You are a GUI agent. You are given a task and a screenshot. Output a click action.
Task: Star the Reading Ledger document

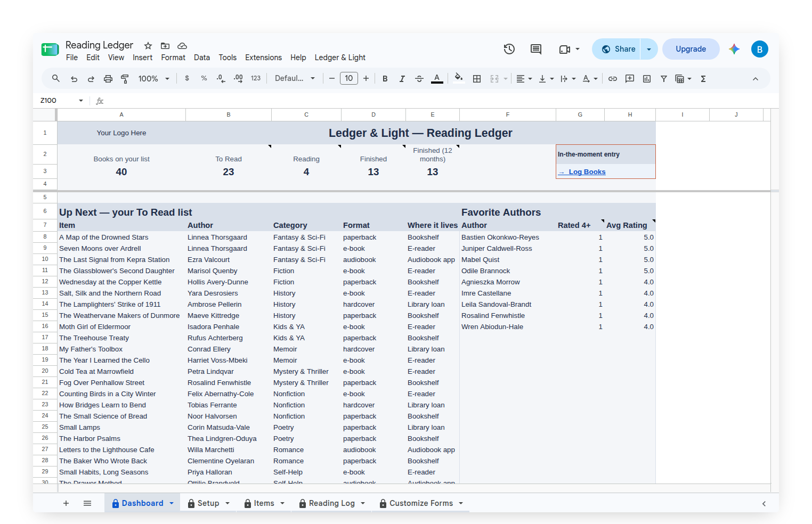148,46
